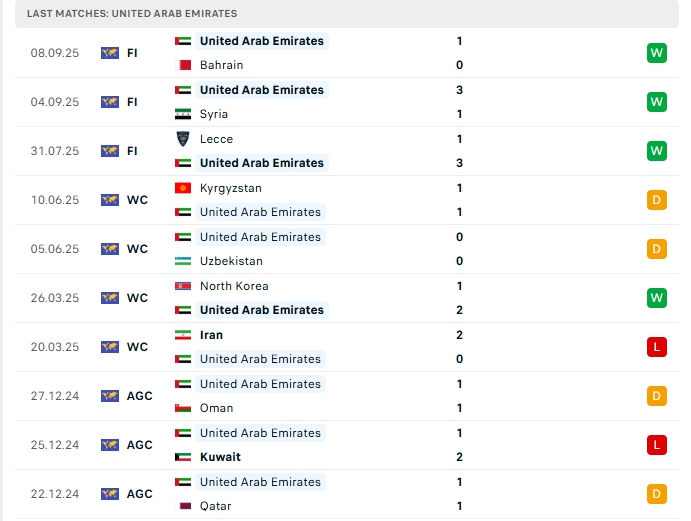Image resolution: width=691 pixels, height=521 pixels.
Task: Click the Kyrgyzstan flag icon
Action: 183,188
